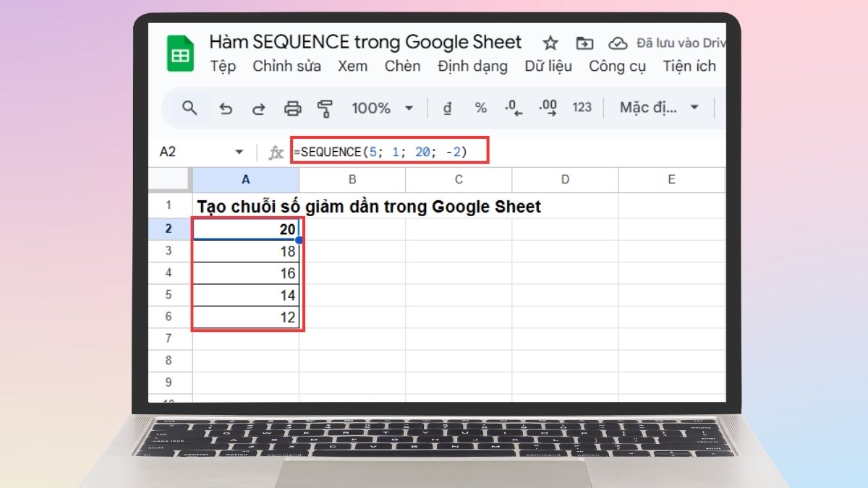Select the Print icon

pos(292,107)
